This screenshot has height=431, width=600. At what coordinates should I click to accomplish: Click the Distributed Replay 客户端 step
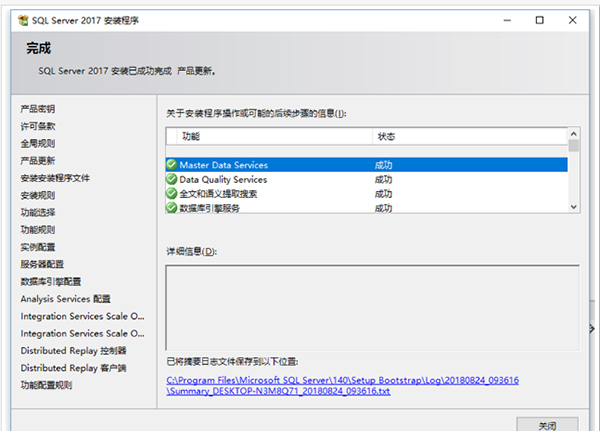coord(73,368)
